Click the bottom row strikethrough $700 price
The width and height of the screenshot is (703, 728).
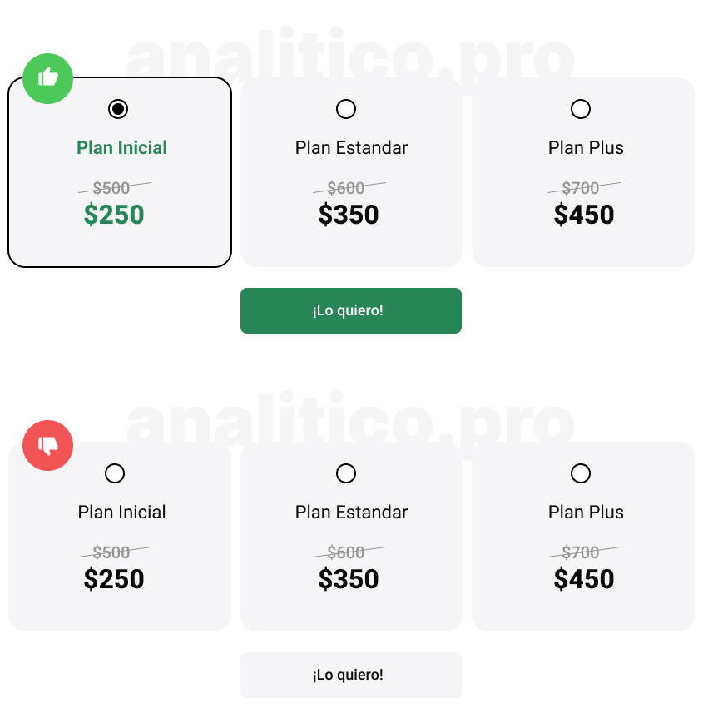click(x=581, y=552)
